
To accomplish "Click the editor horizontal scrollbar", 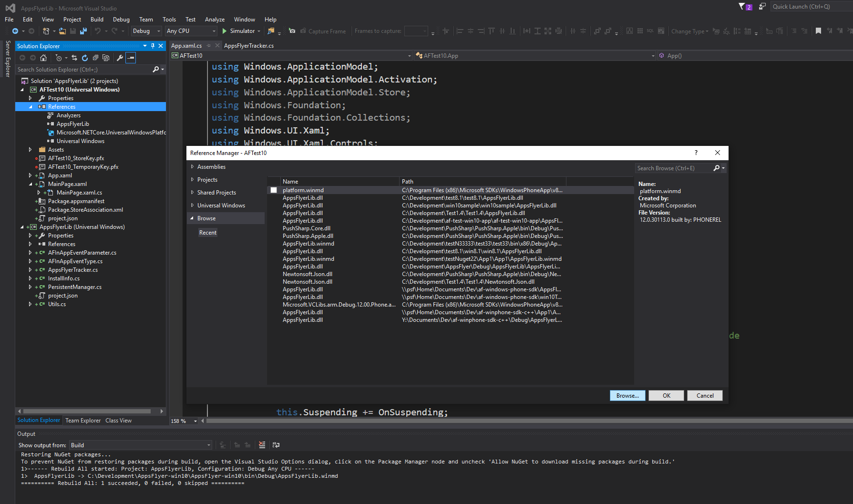I will pos(529,421).
